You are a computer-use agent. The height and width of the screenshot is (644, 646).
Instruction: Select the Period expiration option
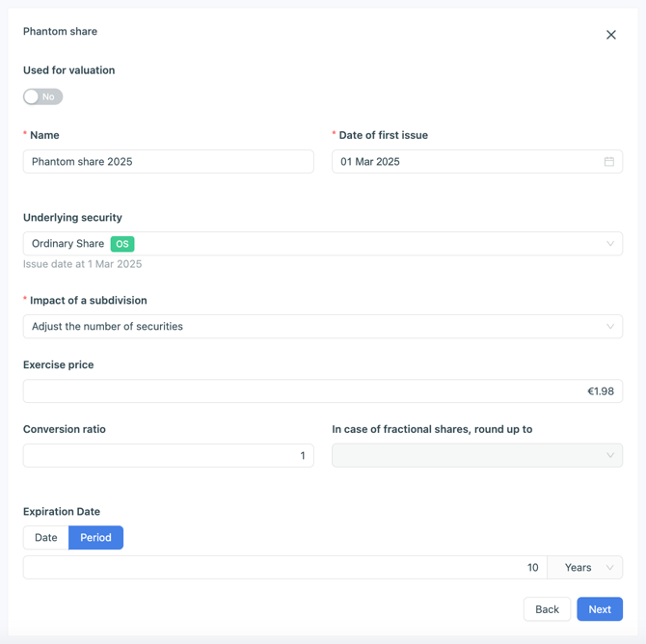click(x=95, y=538)
